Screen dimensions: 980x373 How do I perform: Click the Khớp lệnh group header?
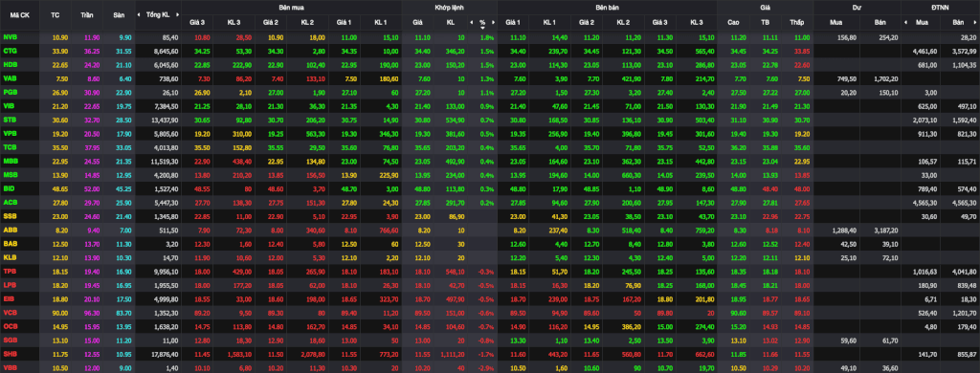pos(450,7)
